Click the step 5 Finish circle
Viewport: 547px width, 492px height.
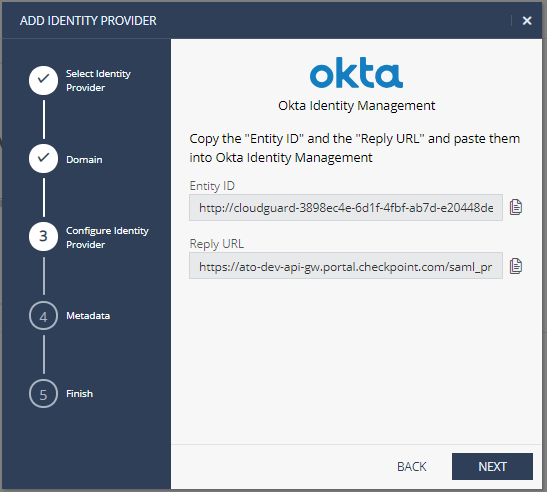point(43,394)
